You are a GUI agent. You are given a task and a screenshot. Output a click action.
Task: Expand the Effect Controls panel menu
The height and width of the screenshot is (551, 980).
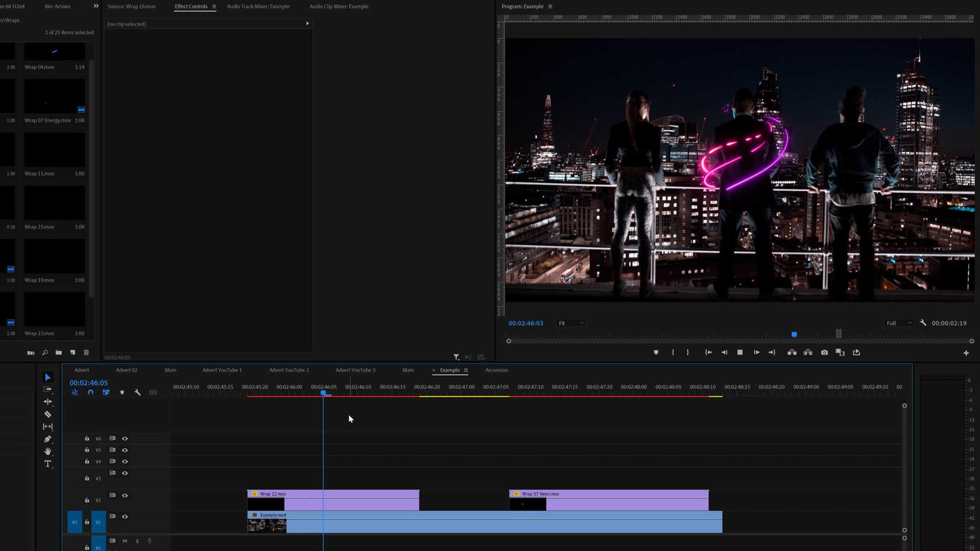[213, 7]
